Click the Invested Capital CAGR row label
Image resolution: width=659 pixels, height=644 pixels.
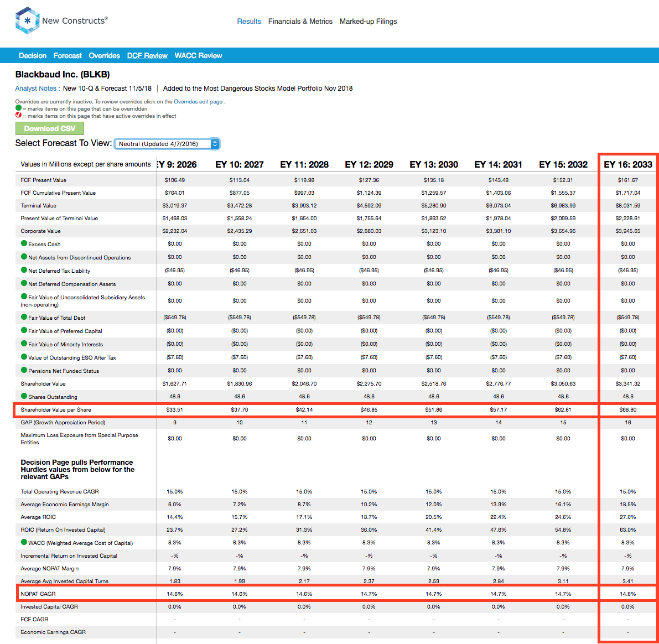[x=49, y=606]
